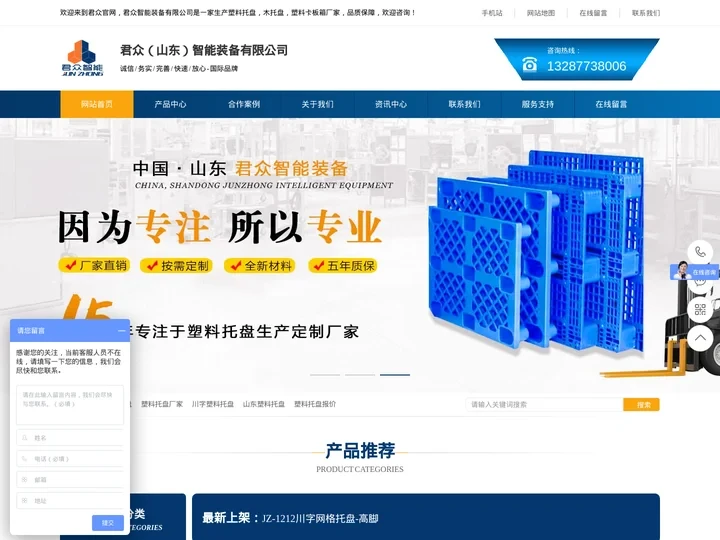The height and width of the screenshot is (540, 720).
Task: Open the 川字塑料托盘 keyword link
Action: 213,404
